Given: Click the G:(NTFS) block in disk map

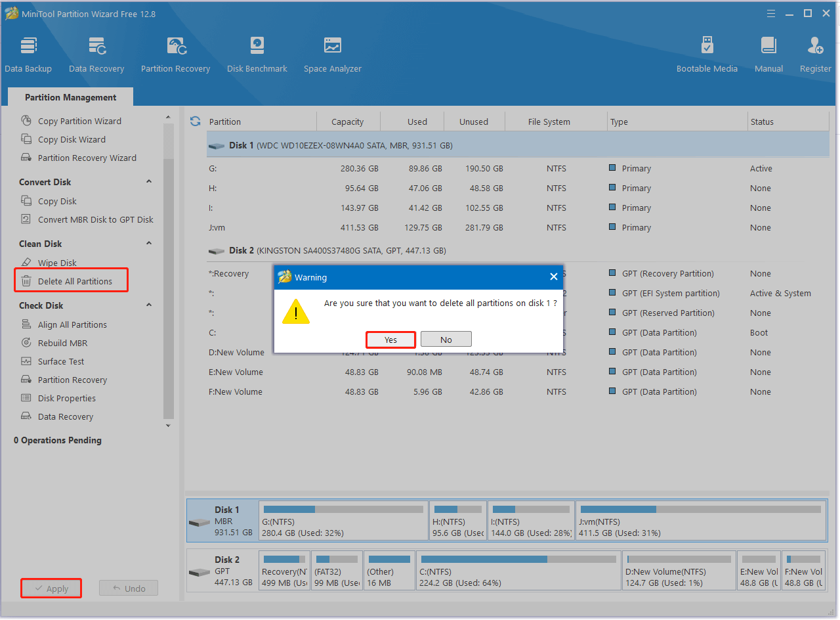Looking at the screenshot, I should (343, 521).
